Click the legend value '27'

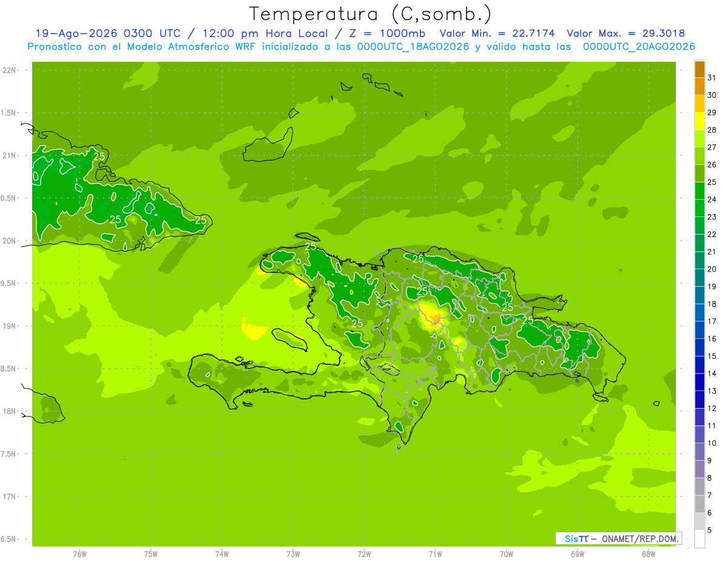coord(712,147)
